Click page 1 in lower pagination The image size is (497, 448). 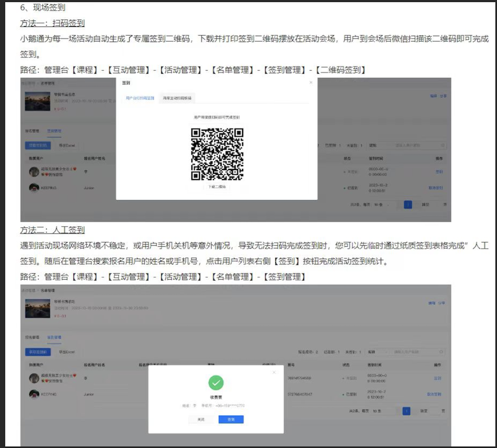pos(406,412)
